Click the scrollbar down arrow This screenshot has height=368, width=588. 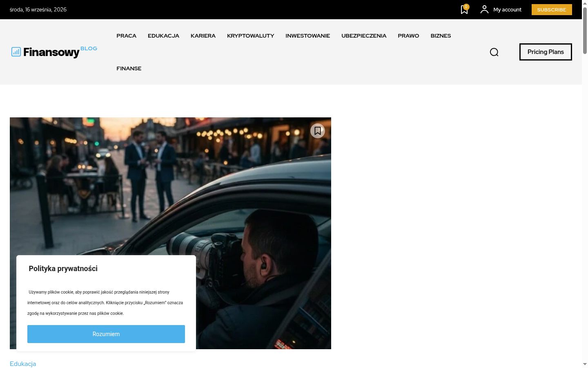pos(585,364)
